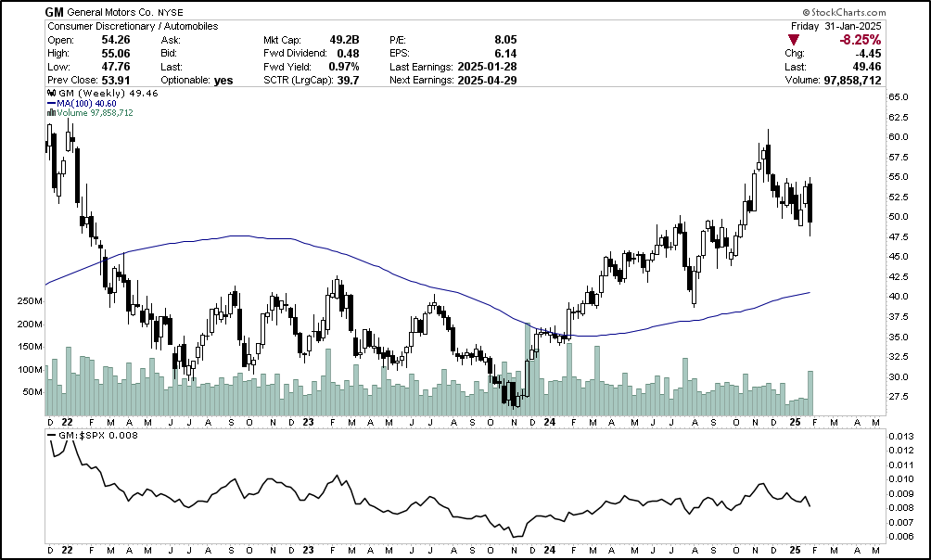Click the 150M volume axis label
Screen dimensions: 931x560
30,347
